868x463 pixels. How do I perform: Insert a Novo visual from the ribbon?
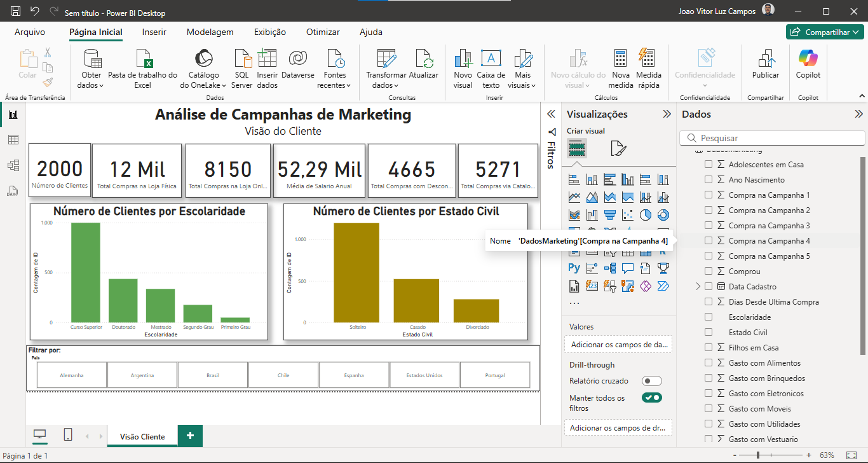463,69
